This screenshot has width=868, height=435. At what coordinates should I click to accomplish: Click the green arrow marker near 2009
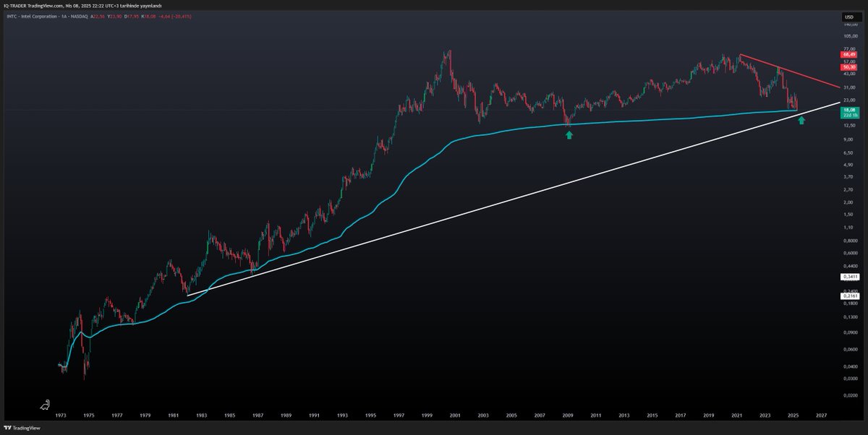[569, 134]
